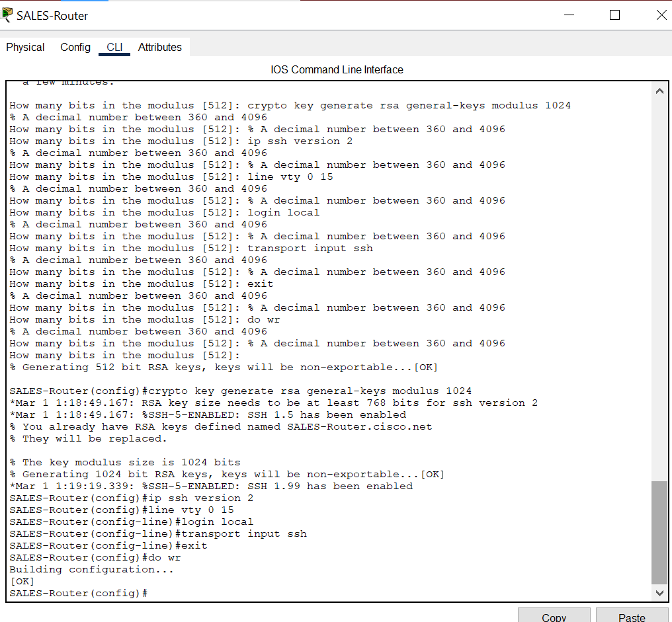Click the modulus prompt line containing 'transport input ssh'

click(191, 249)
